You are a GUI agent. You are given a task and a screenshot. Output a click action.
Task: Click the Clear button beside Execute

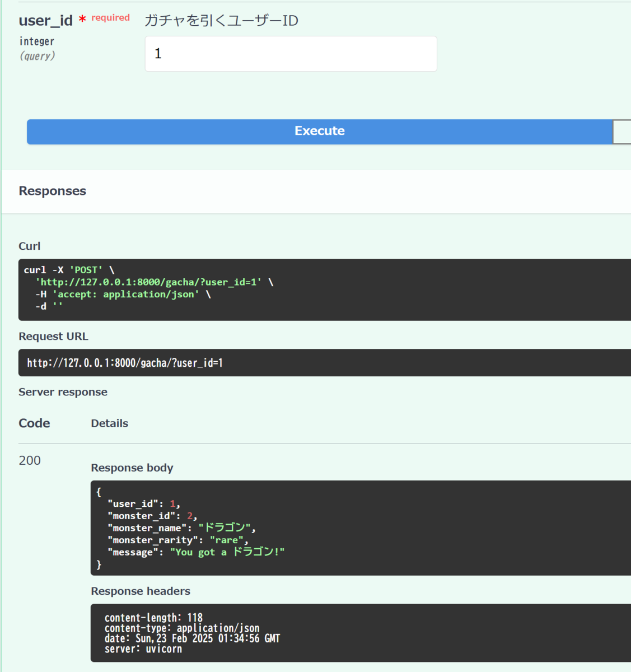622,132
